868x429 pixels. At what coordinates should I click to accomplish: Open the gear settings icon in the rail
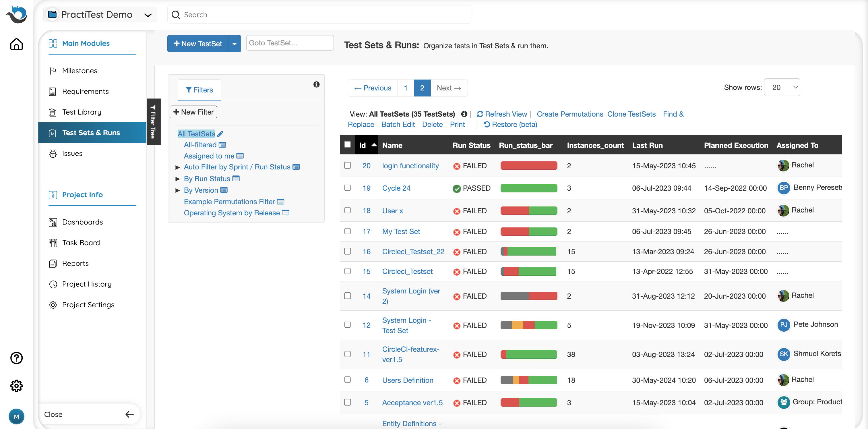click(x=16, y=386)
